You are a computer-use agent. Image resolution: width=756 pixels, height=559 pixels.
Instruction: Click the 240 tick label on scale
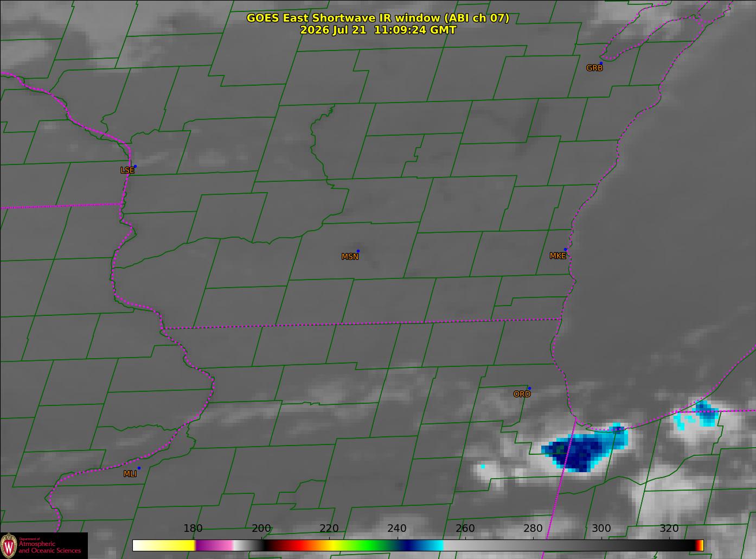397,528
